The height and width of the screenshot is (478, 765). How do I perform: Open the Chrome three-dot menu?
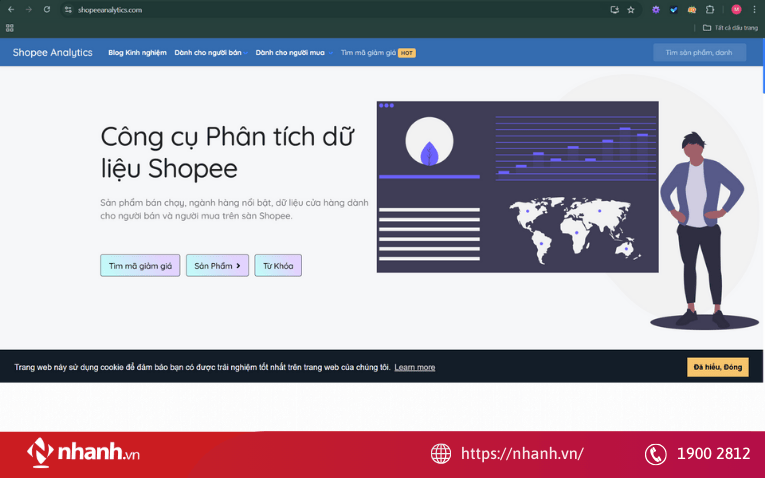coord(754,10)
